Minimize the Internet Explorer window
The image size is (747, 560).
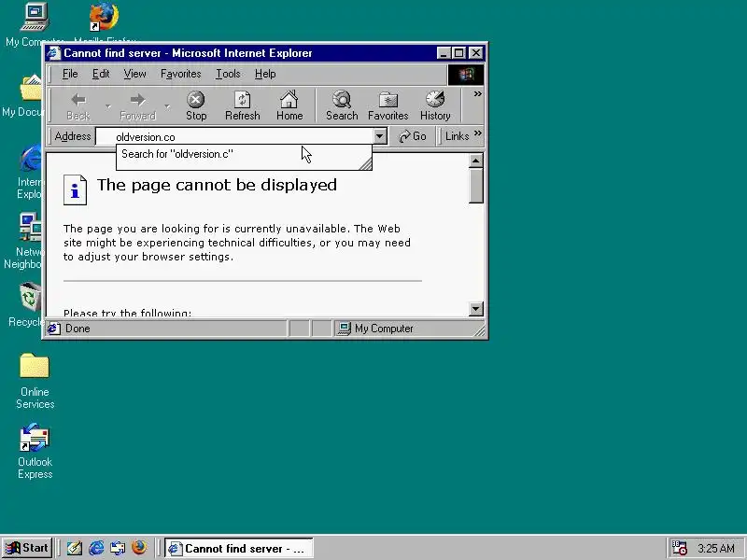444,53
